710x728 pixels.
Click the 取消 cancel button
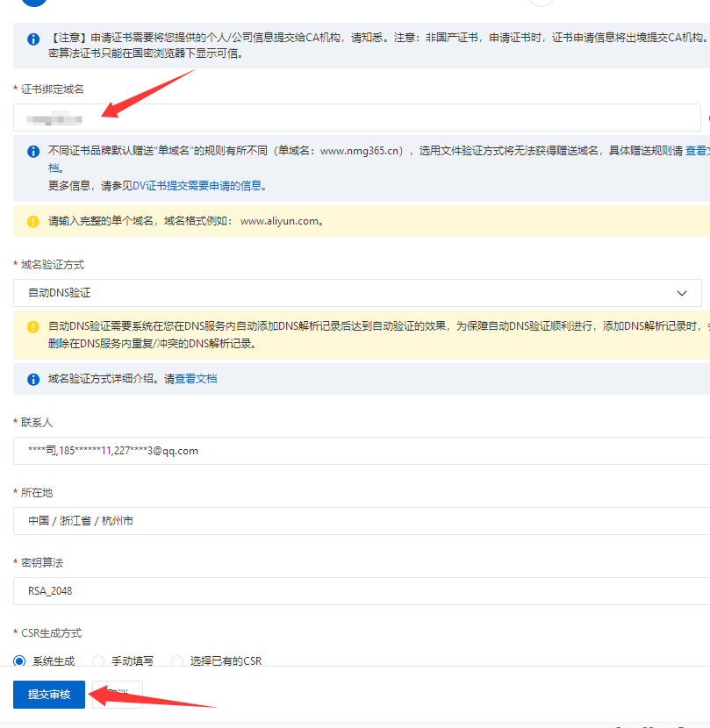pyautogui.click(x=117, y=695)
